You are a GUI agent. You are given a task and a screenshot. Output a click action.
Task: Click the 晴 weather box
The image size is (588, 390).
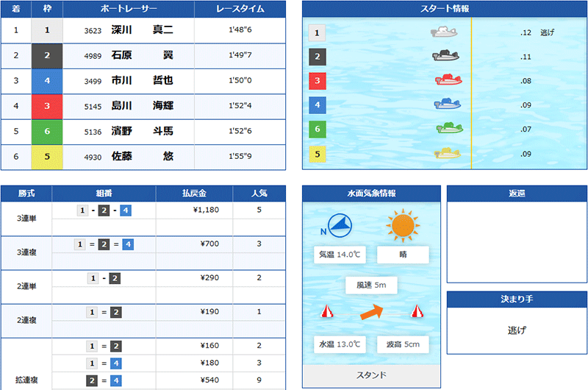(x=403, y=255)
